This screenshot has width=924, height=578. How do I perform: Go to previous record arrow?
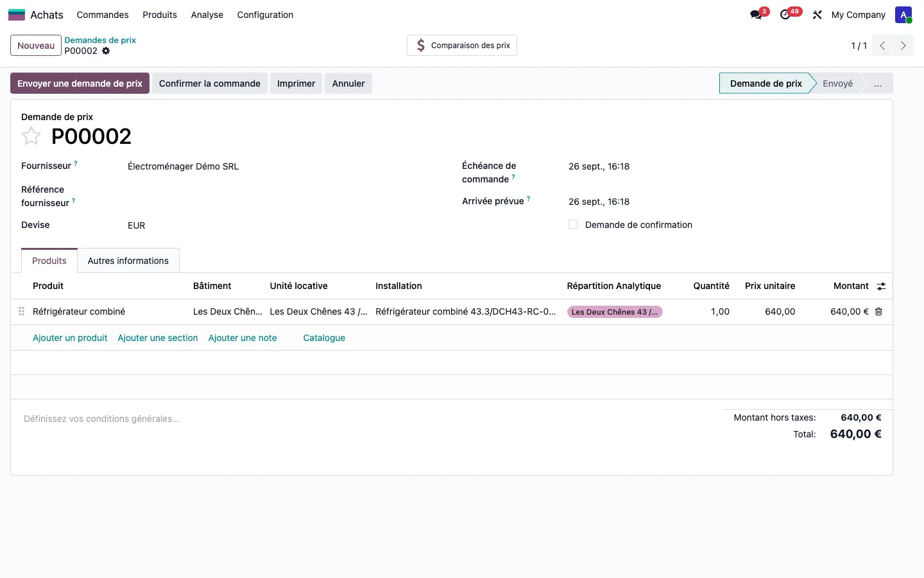(882, 46)
